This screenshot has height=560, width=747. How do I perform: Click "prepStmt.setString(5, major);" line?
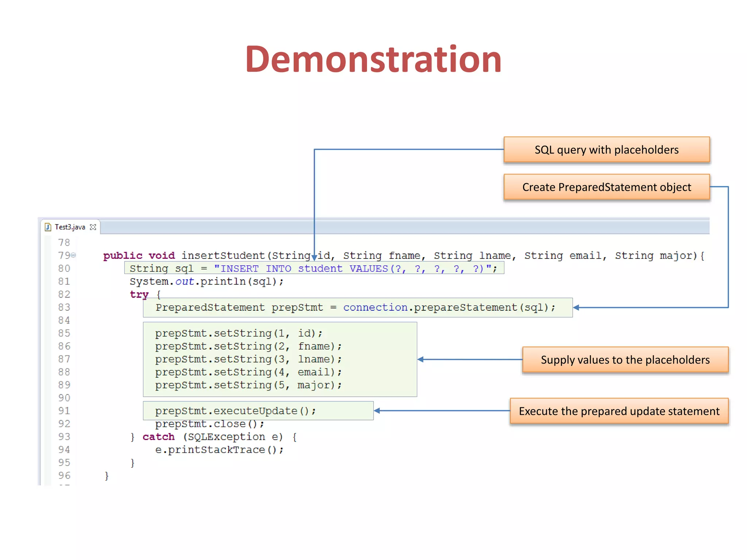(x=248, y=385)
